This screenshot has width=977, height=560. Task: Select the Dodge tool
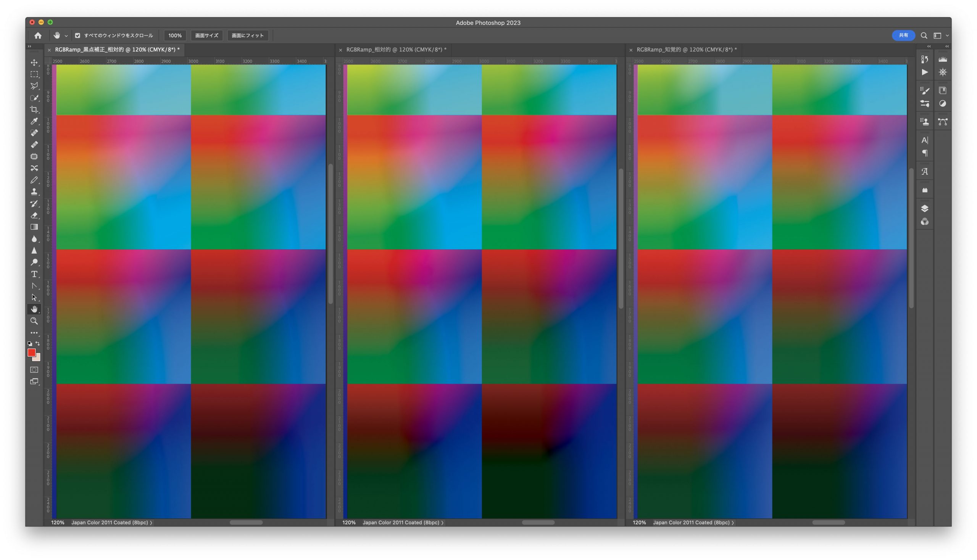(34, 262)
